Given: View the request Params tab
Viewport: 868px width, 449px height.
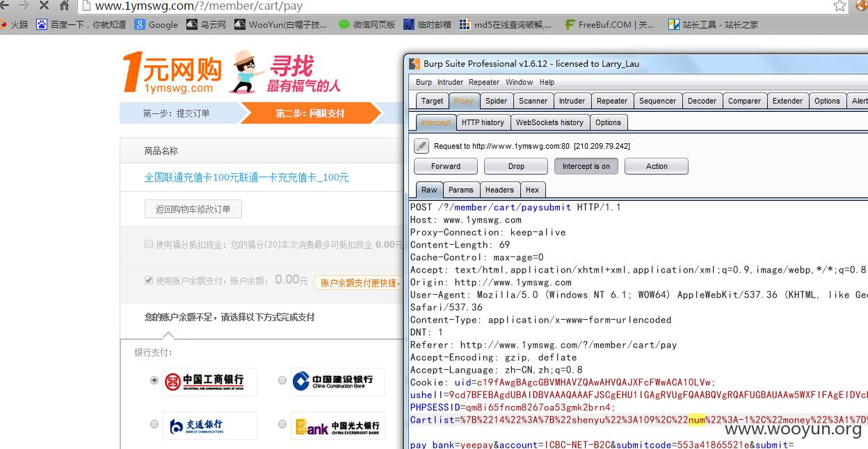Looking at the screenshot, I should (460, 190).
